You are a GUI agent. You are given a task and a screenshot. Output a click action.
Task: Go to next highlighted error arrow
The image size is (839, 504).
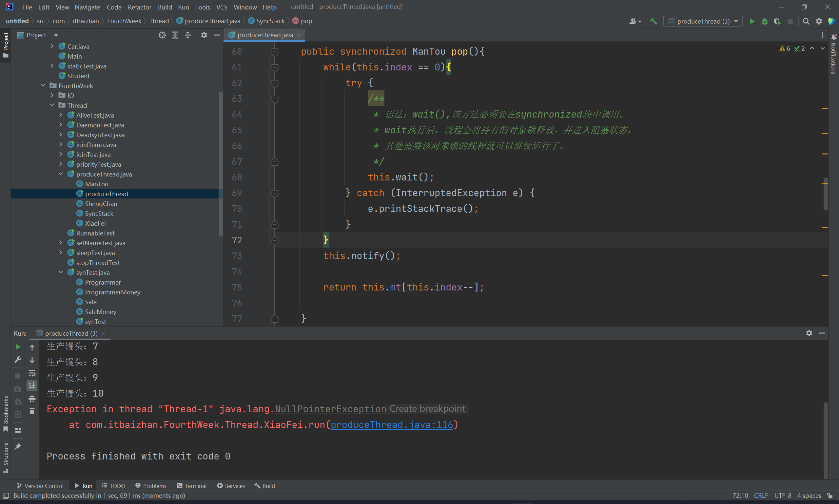click(822, 48)
